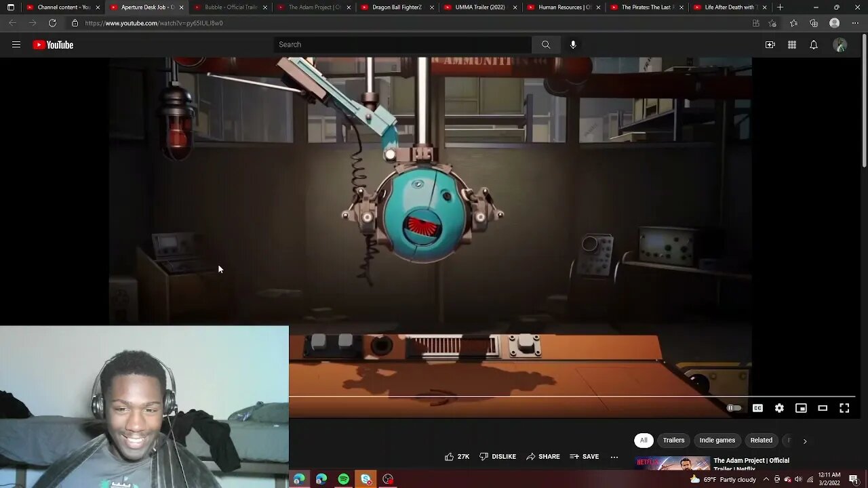Open the taskbar clock showing 12:11 AM
Viewport: 868px width, 488px height.
pos(829,479)
